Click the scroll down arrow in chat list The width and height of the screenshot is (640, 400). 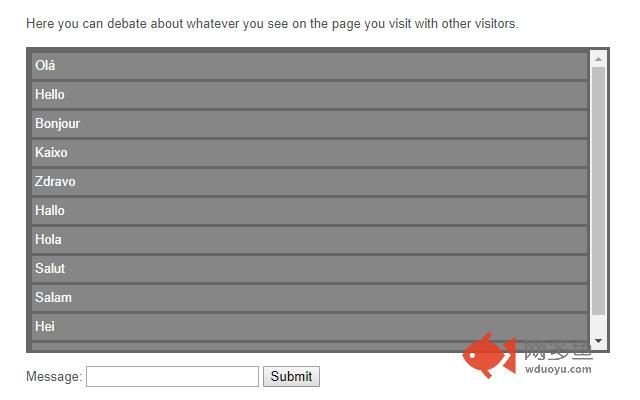(599, 342)
